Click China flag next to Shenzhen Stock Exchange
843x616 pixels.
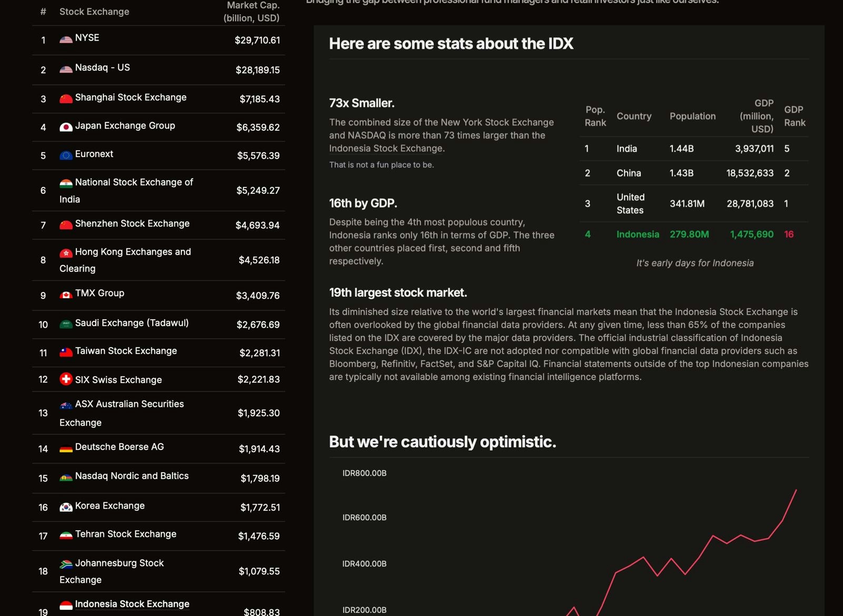click(66, 225)
